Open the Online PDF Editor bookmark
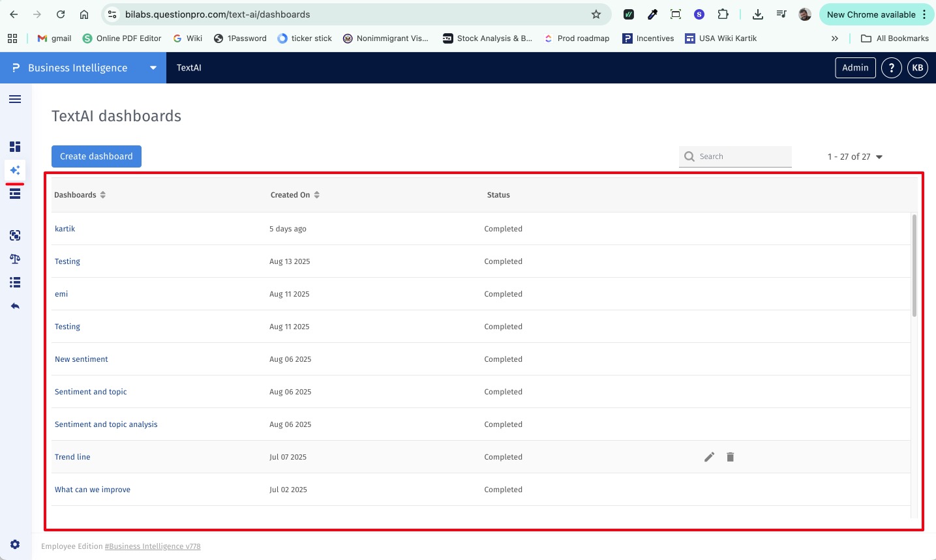The width and height of the screenshot is (936, 560). [122, 38]
